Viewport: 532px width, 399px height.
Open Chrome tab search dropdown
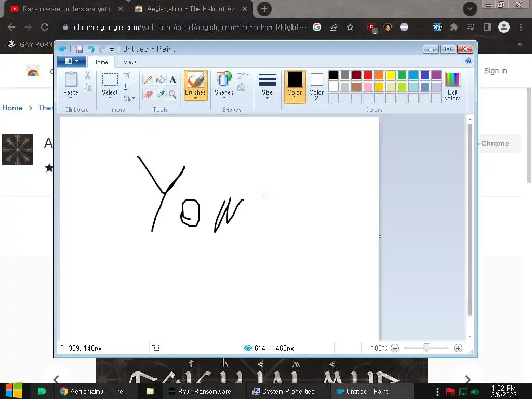pyautogui.click(x=470, y=9)
